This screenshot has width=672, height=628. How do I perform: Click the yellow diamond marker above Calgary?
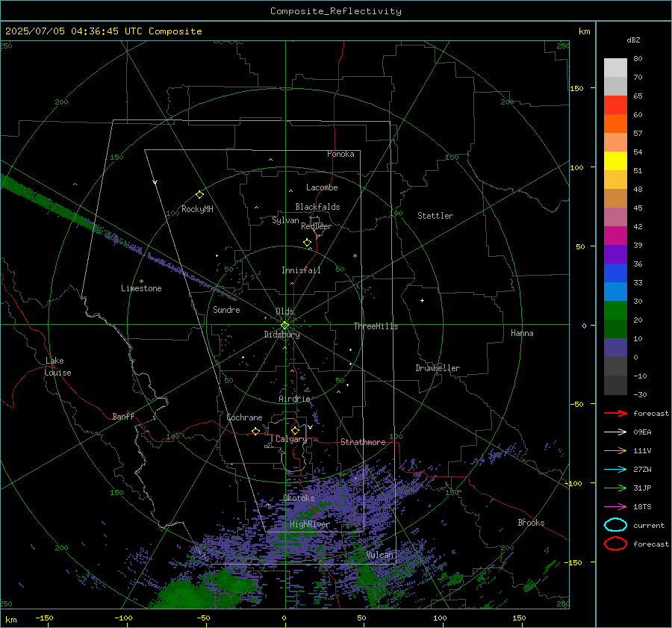pyautogui.click(x=295, y=430)
